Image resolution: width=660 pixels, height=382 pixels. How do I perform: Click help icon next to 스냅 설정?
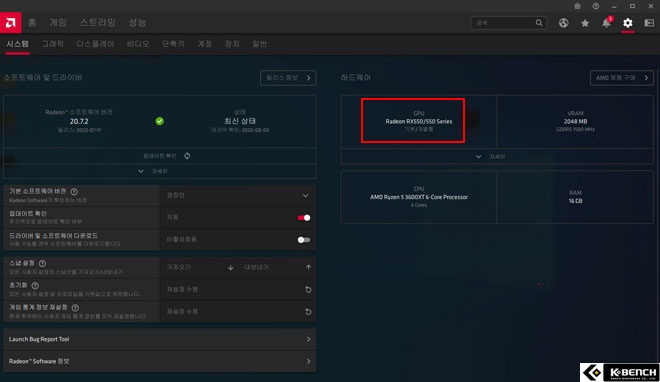[x=42, y=263]
